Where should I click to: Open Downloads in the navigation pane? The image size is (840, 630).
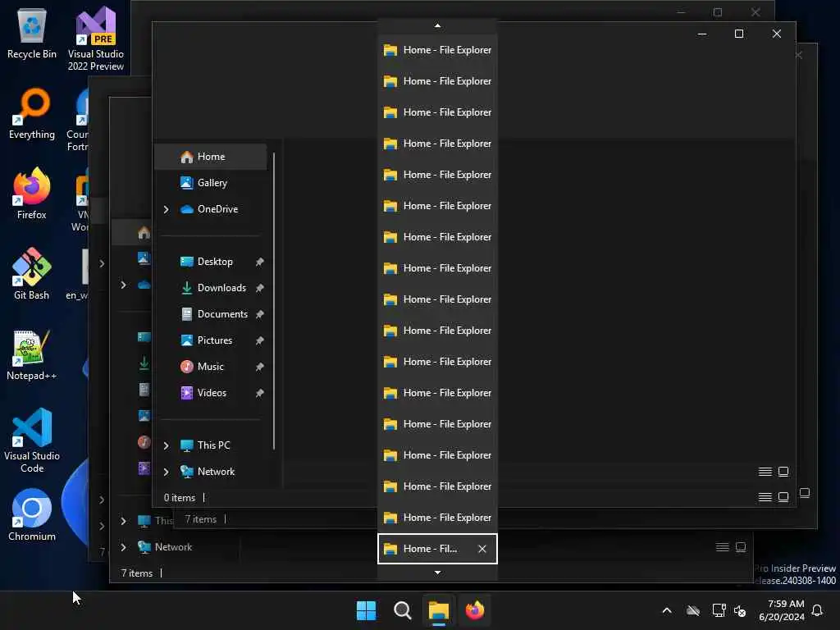pos(214,288)
